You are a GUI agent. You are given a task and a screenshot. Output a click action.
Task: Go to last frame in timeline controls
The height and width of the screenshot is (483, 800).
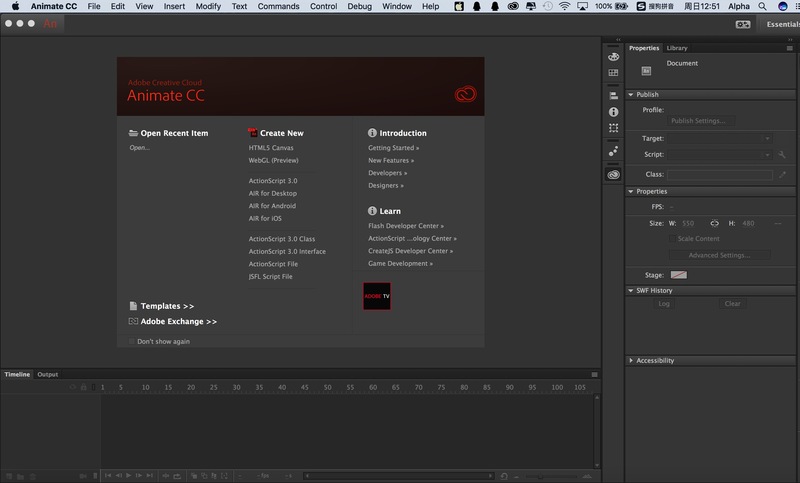click(149, 475)
